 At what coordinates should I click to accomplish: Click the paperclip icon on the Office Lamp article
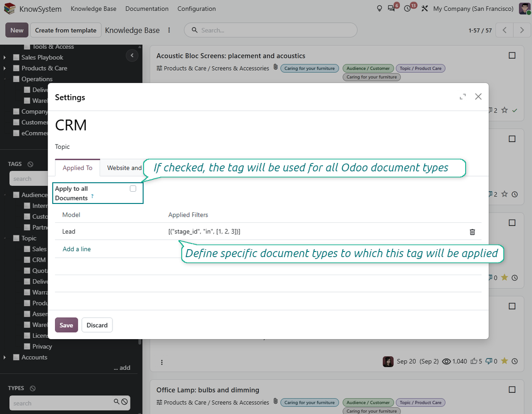pyautogui.click(x=275, y=401)
